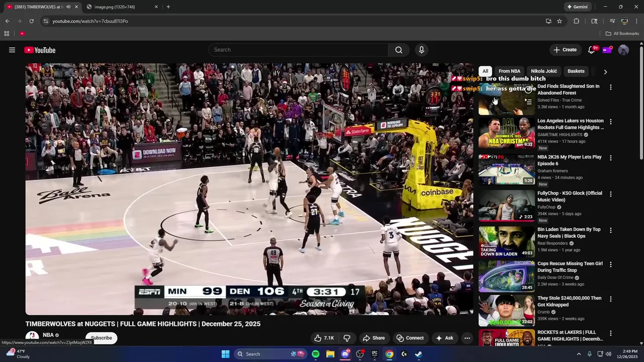The width and height of the screenshot is (644, 362).
Task: Select the Nikola Jokić filter chip
Action: (x=544, y=71)
